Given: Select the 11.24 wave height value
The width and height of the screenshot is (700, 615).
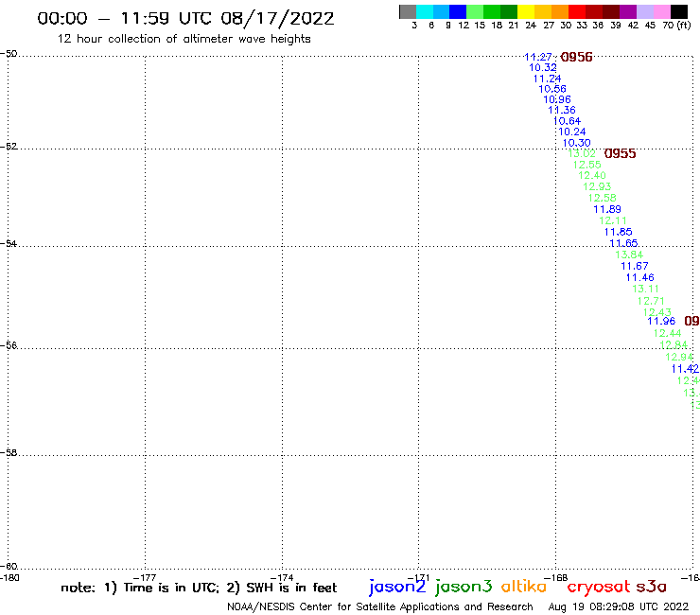Looking at the screenshot, I should click(x=548, y=79).
